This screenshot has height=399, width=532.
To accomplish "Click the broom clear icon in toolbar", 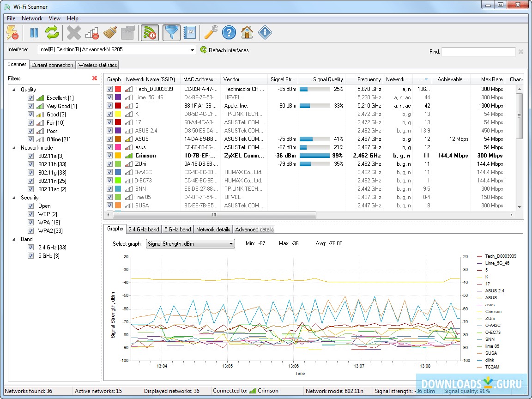I will point(110,33).
